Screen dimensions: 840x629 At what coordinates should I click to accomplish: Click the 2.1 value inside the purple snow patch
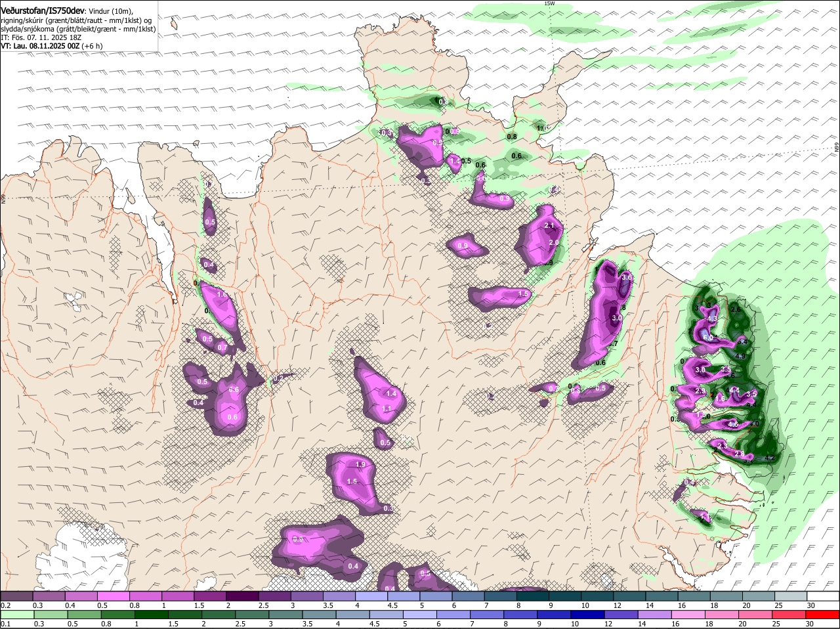click(x=550, y=226)
